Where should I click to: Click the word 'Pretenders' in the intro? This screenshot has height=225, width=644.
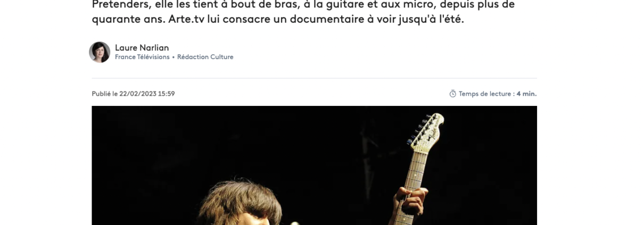(118, 4)
